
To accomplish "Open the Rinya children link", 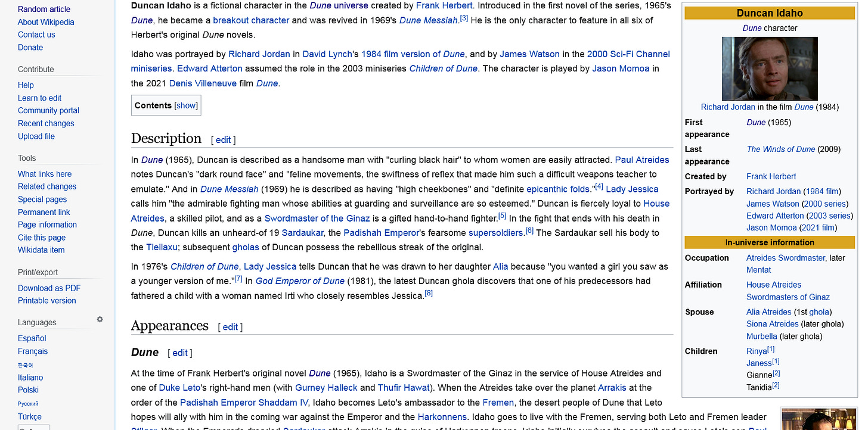I will pyautogui.click(x=757, y=351).
